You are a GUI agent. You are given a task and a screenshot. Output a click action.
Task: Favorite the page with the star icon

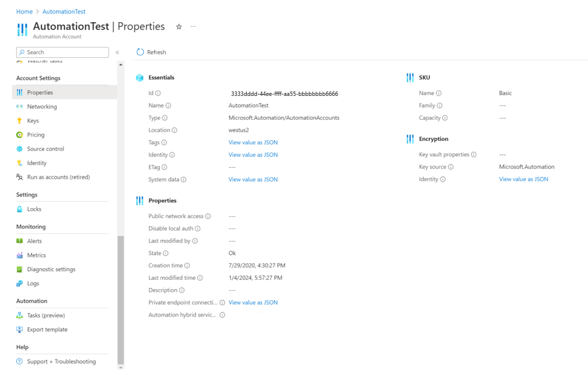tap(179, 27)
